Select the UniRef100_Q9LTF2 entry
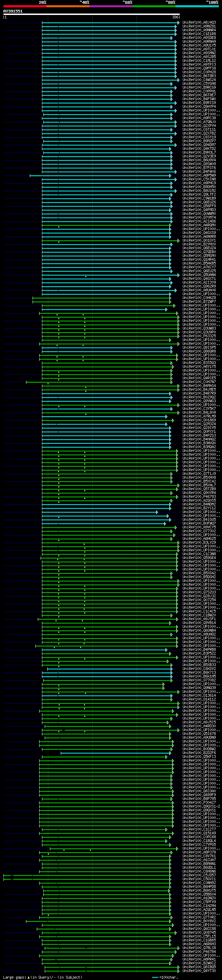222x980 pixels. (x=199, y=194)
